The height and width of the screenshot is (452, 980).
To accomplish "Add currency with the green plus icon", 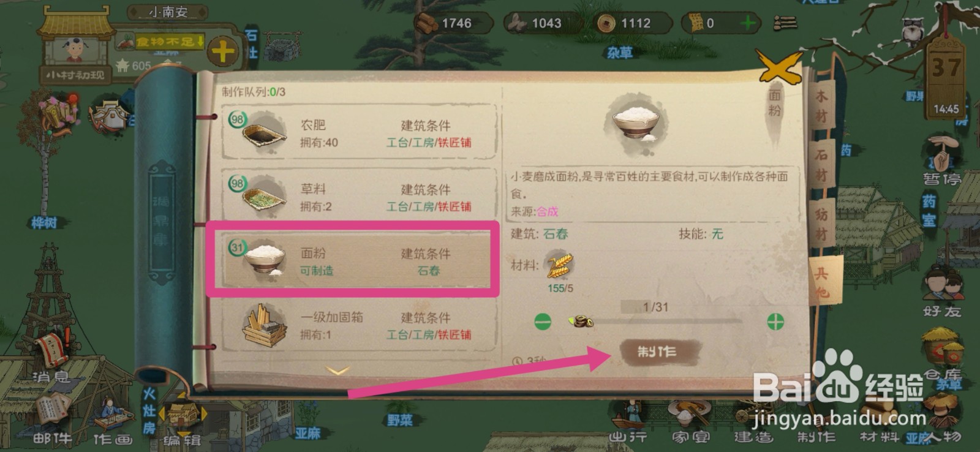I will (x=747, y=23).
